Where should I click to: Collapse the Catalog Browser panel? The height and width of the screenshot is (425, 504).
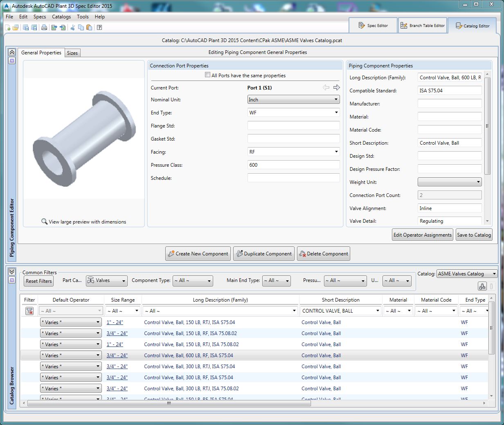coord(12,272)
